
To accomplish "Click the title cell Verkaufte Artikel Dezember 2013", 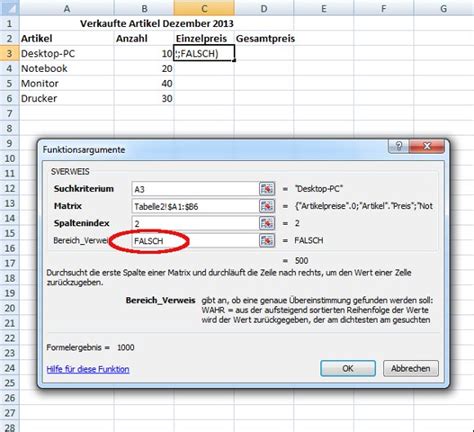I will pyautogui.click(x=157, y=23).
